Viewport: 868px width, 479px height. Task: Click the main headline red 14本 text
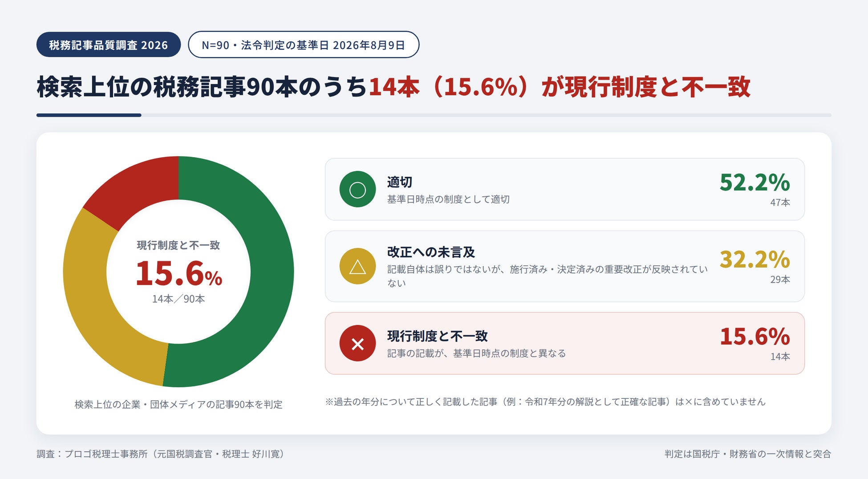point(394,87)
